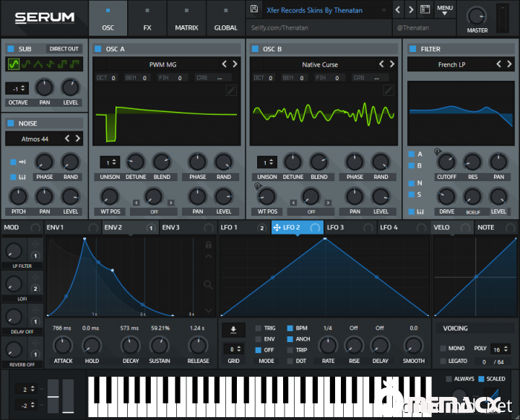The width and height of the screenshot is (520, 420).
Task: Select the LFO 3 tab
Action: pyautogui.click(x=336, y=227)
